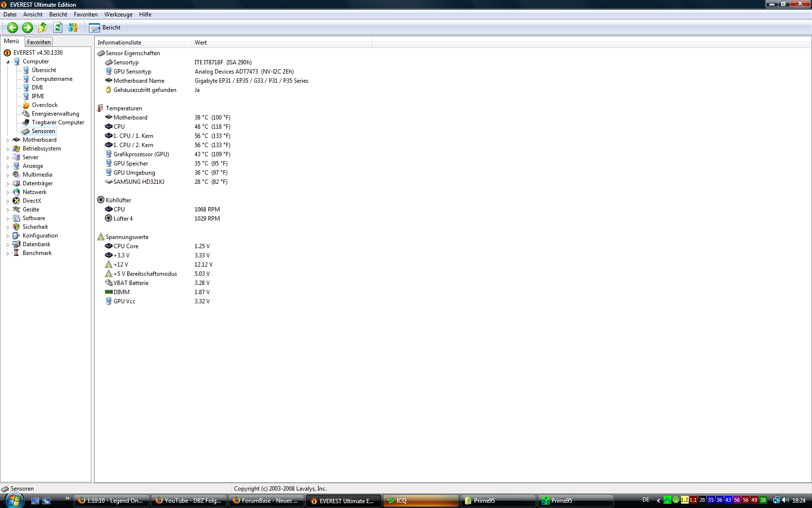This screenshot has height=508, width=812.
Task: Switch to the Favoriten tab in sidebar
Action: [39, 42]
